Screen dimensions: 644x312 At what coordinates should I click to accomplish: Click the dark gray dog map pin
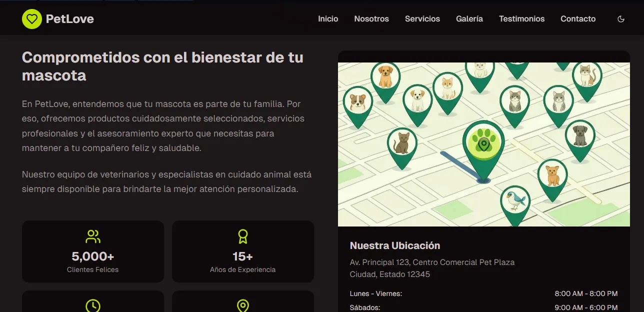(x=580, y=136)
